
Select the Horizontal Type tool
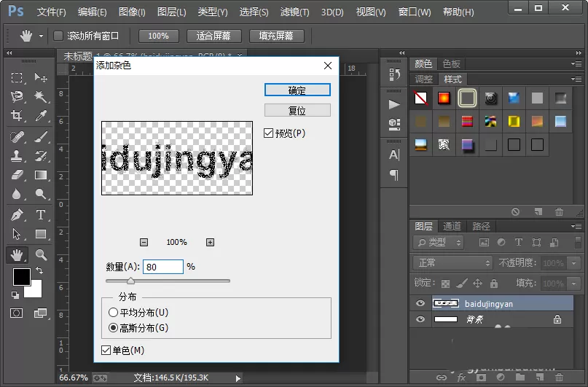tap(41, 215)
